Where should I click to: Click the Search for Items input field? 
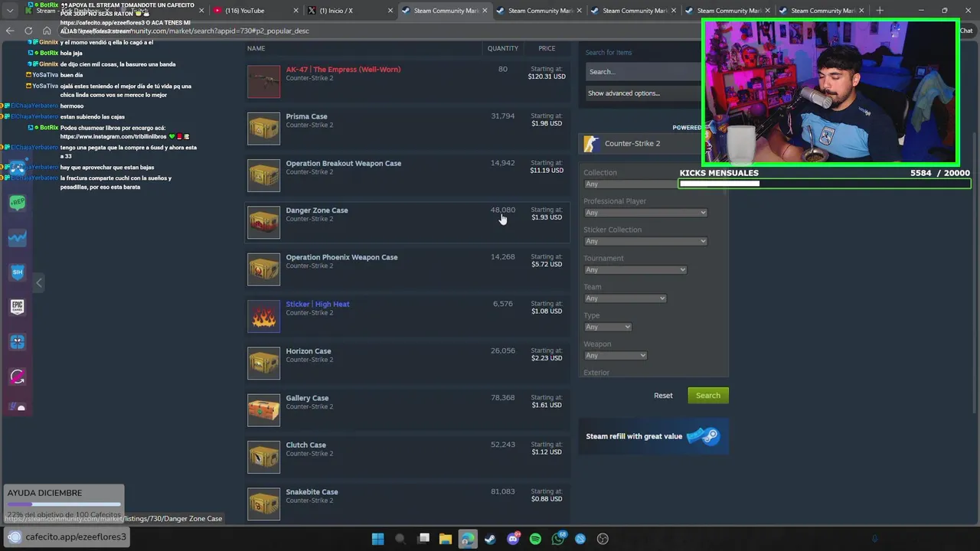[644, 72]
